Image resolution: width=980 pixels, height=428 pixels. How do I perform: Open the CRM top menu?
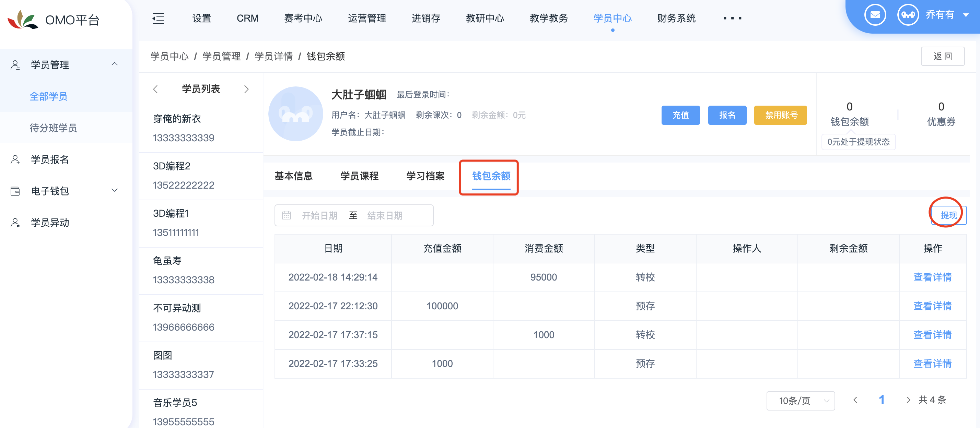tap(247, 18)
